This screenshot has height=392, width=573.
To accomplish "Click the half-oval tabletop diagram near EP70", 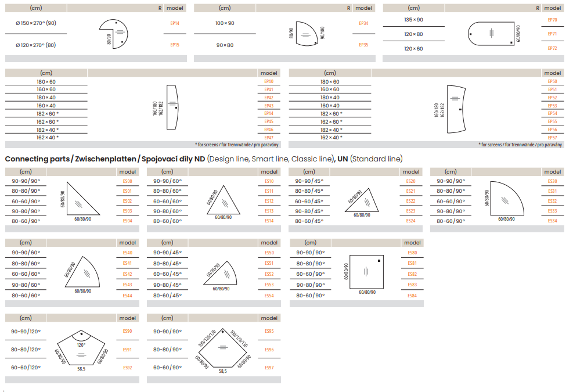I will tap(492, 34).
